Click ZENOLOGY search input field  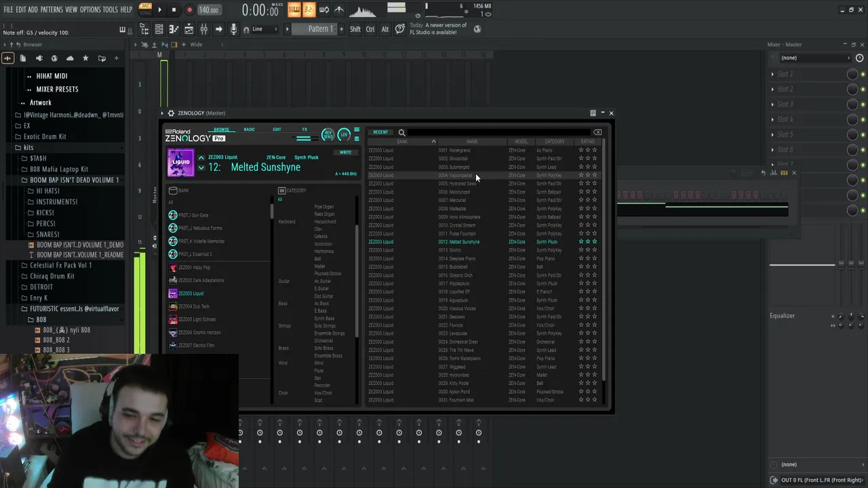[x=500, y=133]
